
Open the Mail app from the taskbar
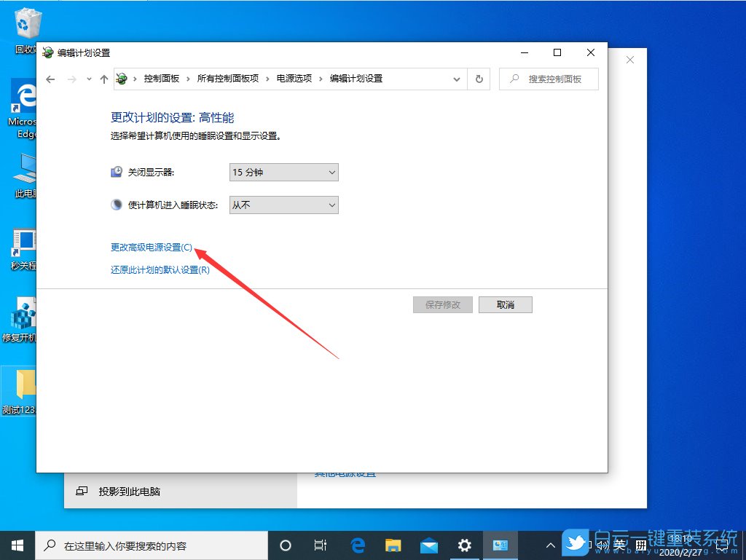click(x=429, y=545)
